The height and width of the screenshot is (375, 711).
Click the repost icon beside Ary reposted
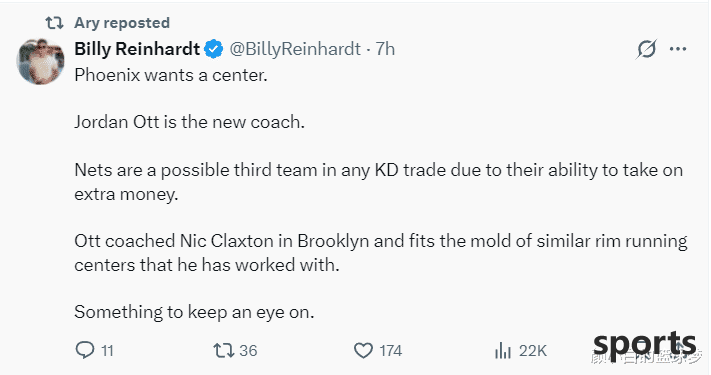54,23
